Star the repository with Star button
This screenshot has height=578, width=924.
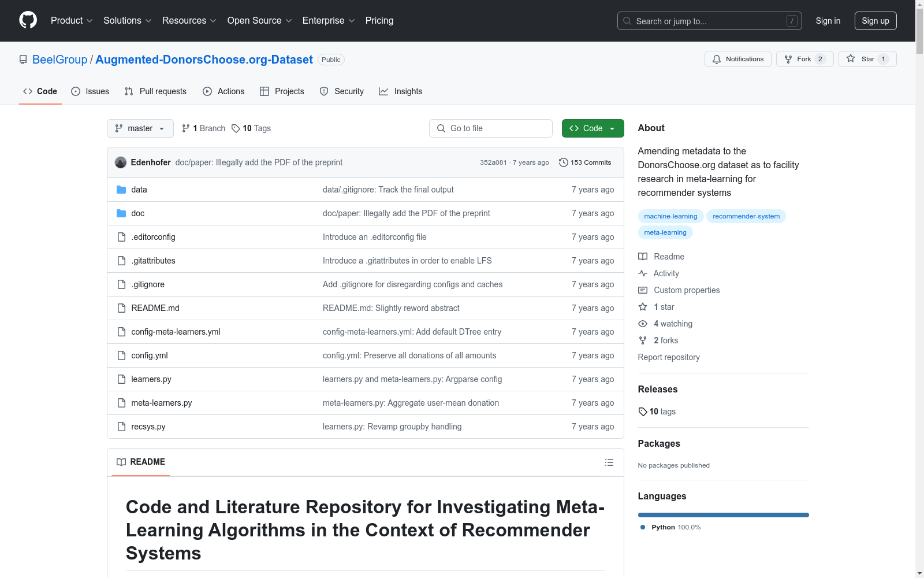click(x=867, y=59)
